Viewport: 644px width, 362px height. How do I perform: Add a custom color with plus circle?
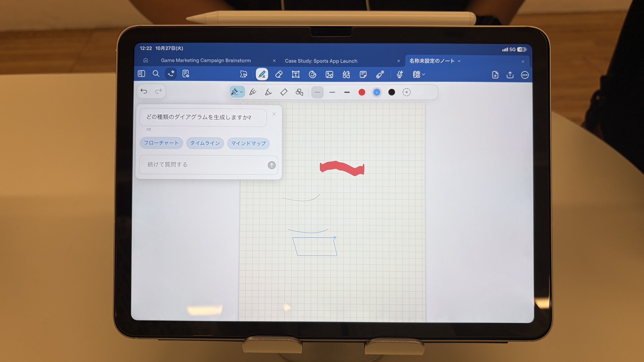(407, 92)
